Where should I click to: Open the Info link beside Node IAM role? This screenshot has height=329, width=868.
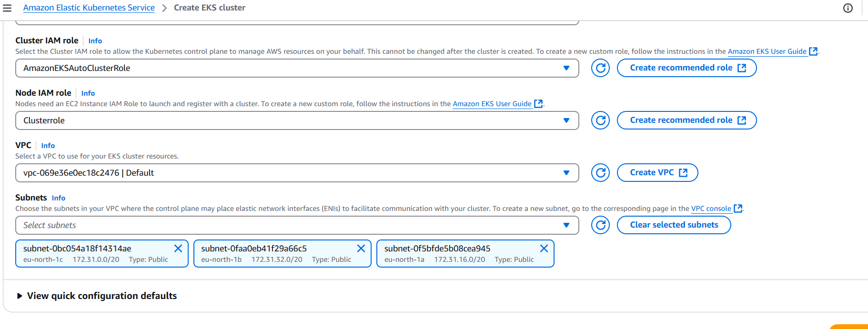[x=88, y=93]
